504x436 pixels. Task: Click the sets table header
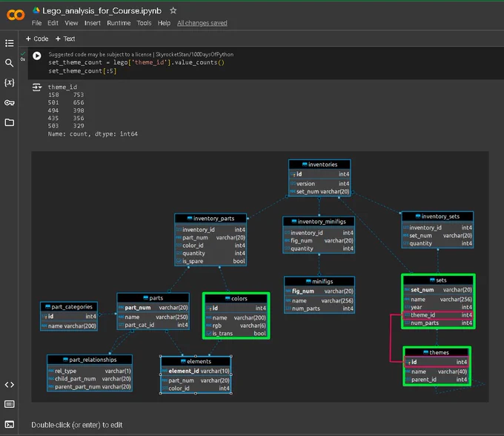click(x=438, y=280)
